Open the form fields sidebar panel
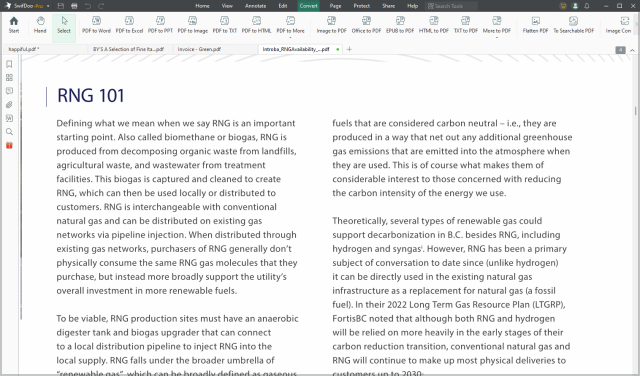Image resolution: width=640 pixels, height=376 pixels. coord(9,118)
